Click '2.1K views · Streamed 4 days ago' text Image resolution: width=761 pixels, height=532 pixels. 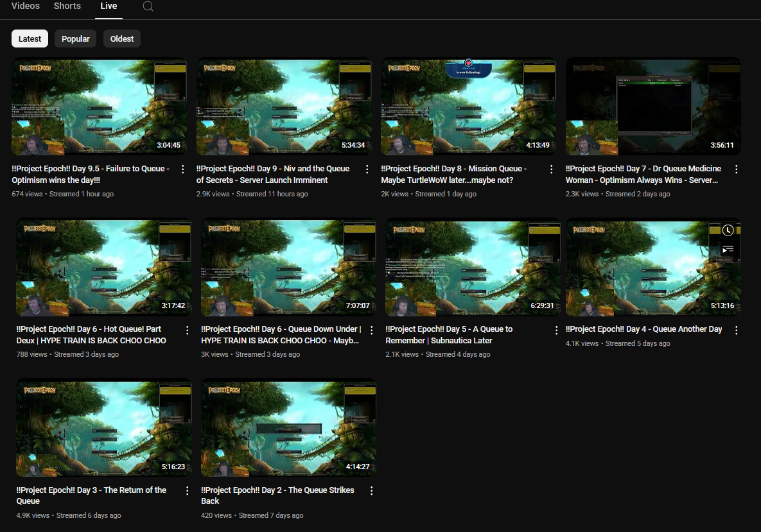[438, 354]
